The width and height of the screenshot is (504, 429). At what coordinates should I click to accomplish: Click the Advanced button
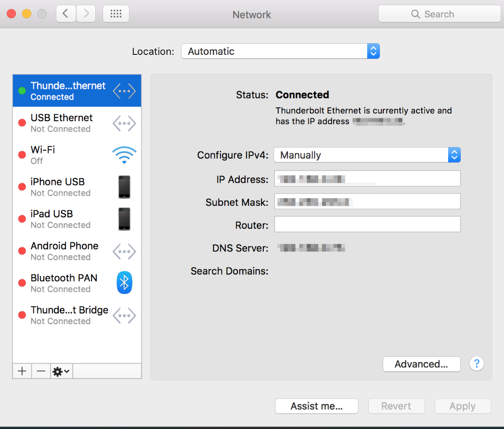(421, 364)
